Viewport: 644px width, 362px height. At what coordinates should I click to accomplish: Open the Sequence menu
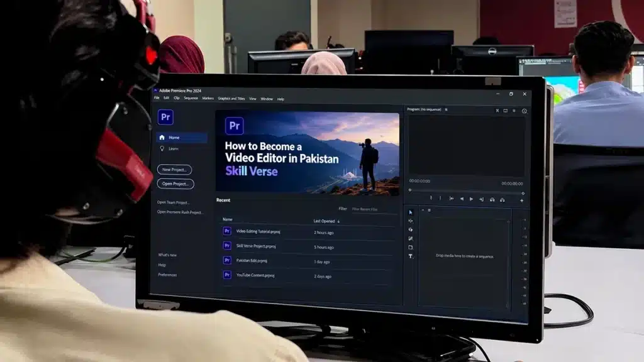tap(191, 98)
